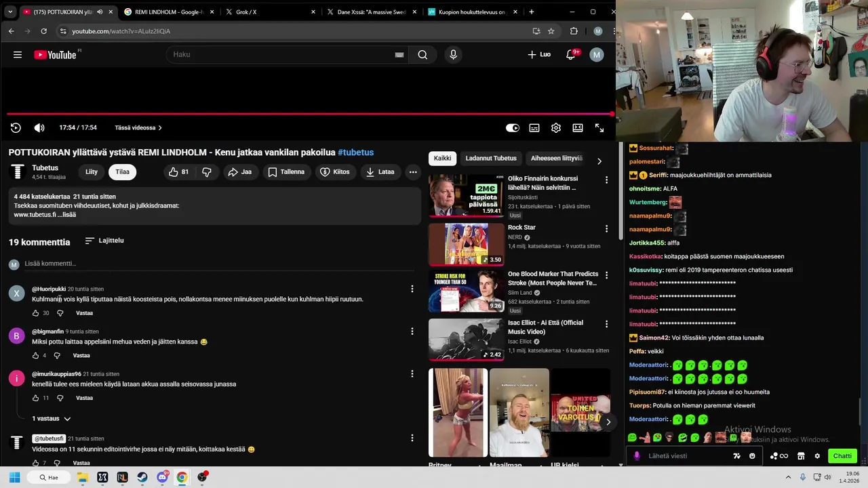Click the red video progress bar
This screenshot has width=868, height=488.
click(x=309, y=114)
